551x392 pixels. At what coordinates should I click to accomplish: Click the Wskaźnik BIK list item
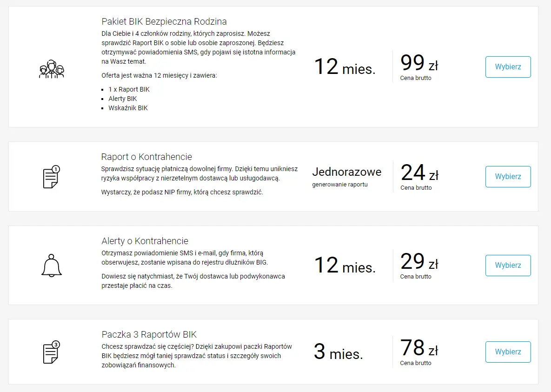tap(128, 108)
